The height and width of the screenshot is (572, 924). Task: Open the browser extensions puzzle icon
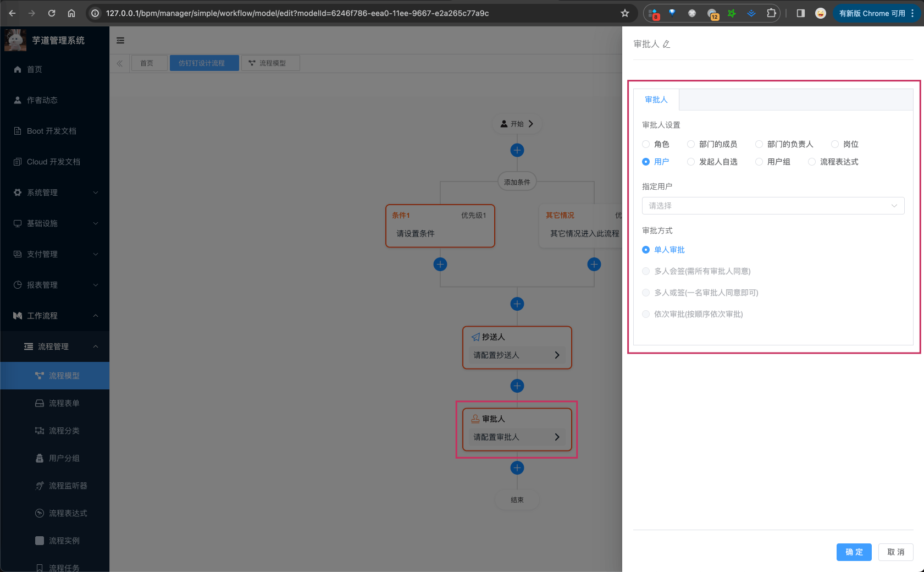[771, 13]
